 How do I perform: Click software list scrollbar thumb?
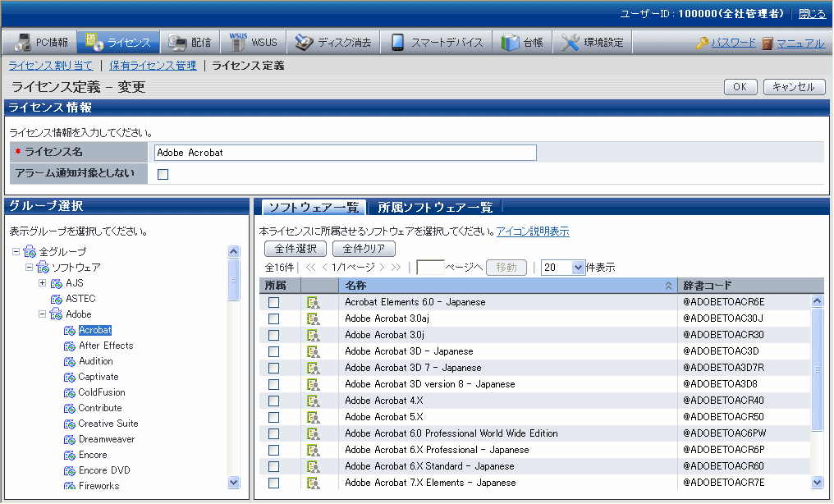tap(818, 369)
